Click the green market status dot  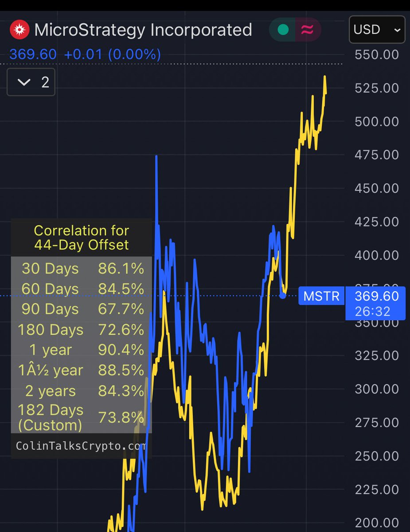pyautogui.click(x=283, y=30)
